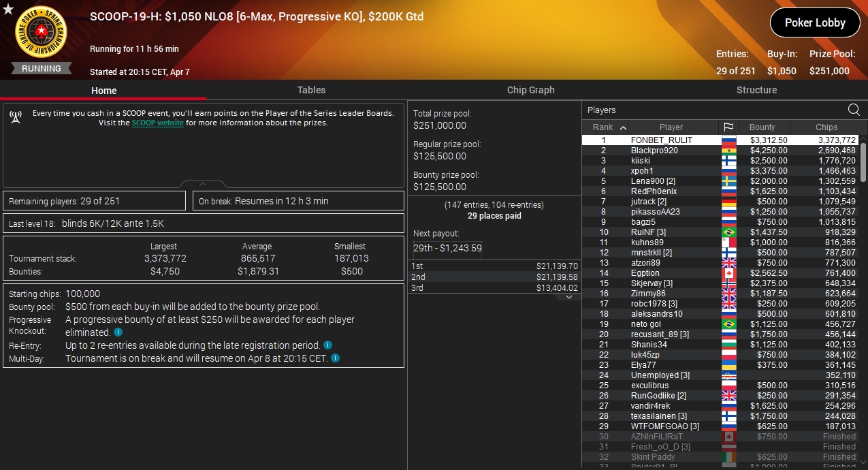Expand the payout list with the chevron
The width and height of the screenshot is (868, 470).
click(570, 297)
